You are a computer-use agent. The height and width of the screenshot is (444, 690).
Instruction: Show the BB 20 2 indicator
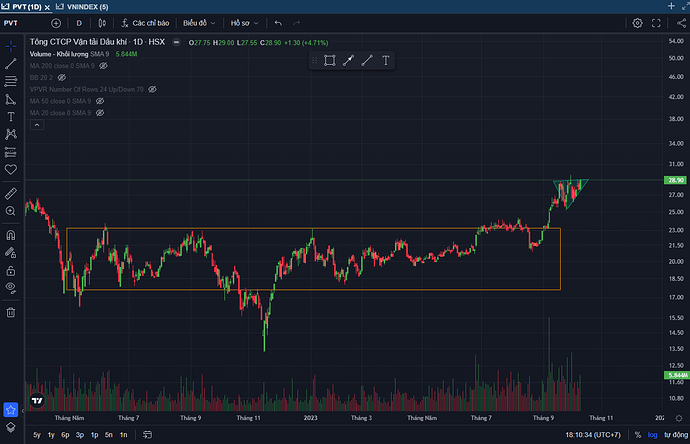click(62, 77)
